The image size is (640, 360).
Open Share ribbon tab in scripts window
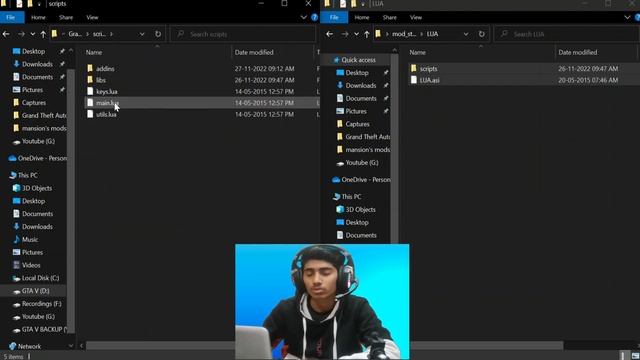point(66,18)
